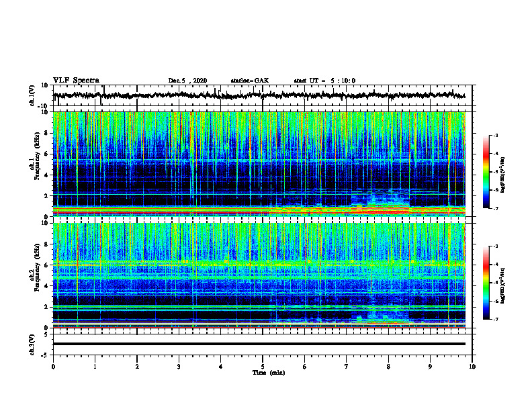532x411 pixels.
Task: Click the ch.2 colorbar "log(PSD)" label
Action: [502, 285]
